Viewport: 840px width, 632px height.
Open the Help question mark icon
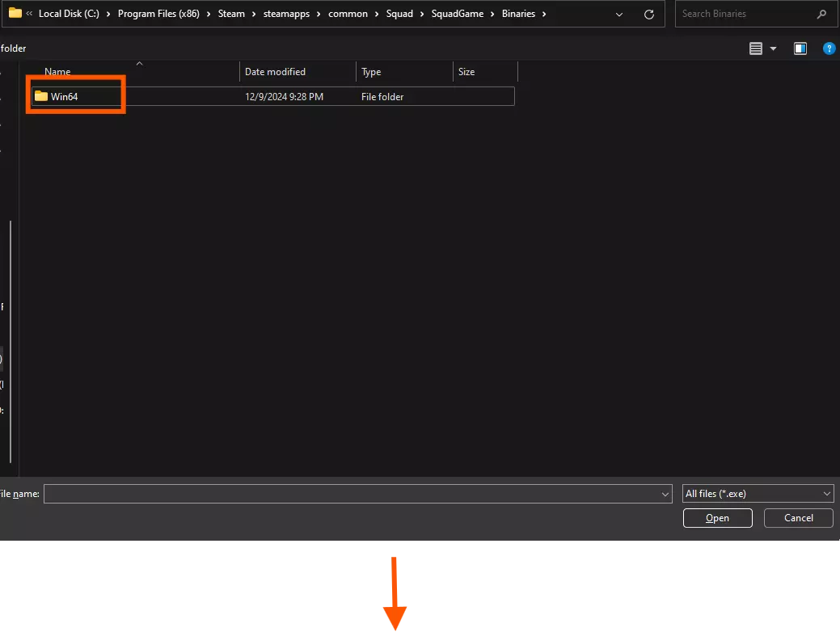829,48
